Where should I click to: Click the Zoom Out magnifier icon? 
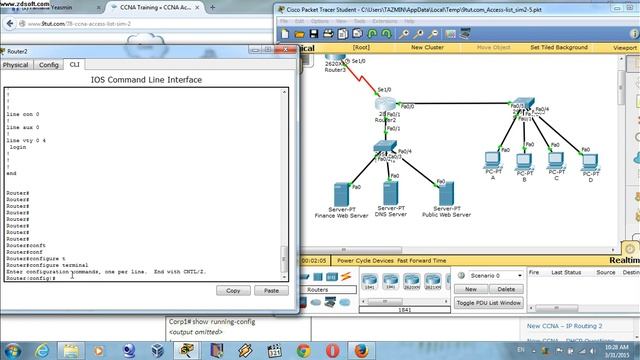pyautogui.click(x=433, y=34)
